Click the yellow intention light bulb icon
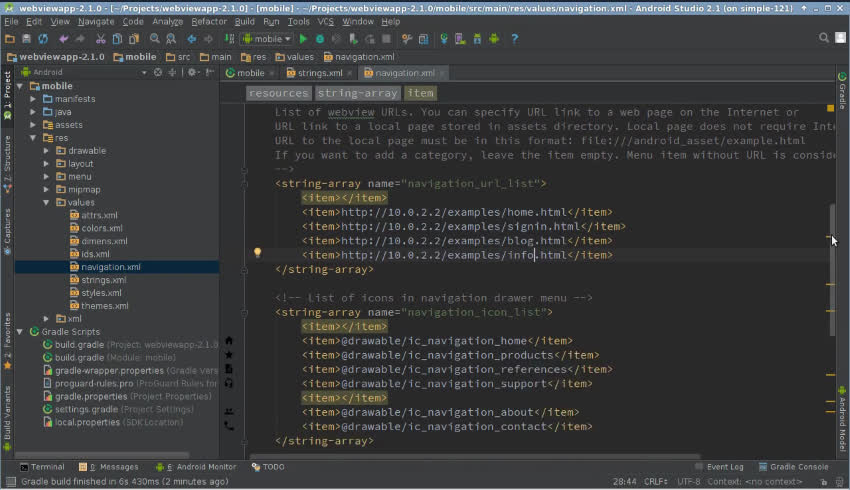Screen dimensions: 850x490 pyautogui.click(x=257, y=252)
